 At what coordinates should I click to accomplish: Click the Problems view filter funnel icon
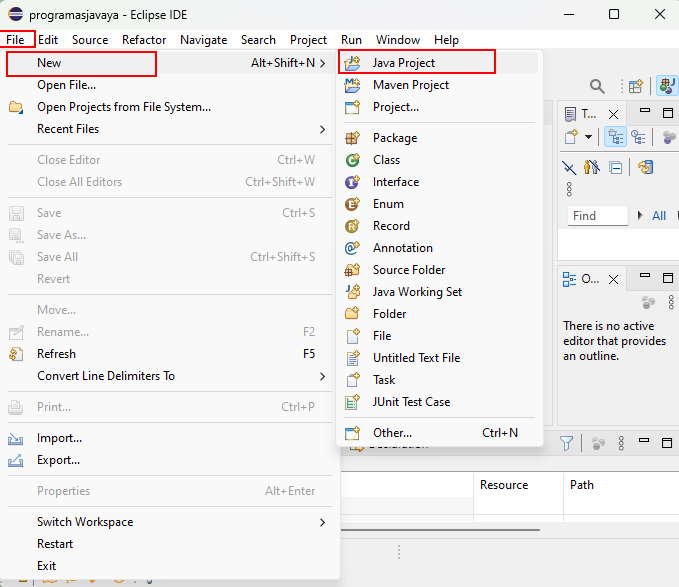click(567, 443)
